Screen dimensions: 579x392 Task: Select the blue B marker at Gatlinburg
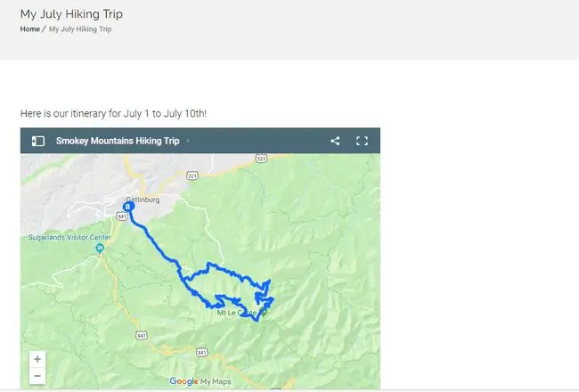coord(128,207)
